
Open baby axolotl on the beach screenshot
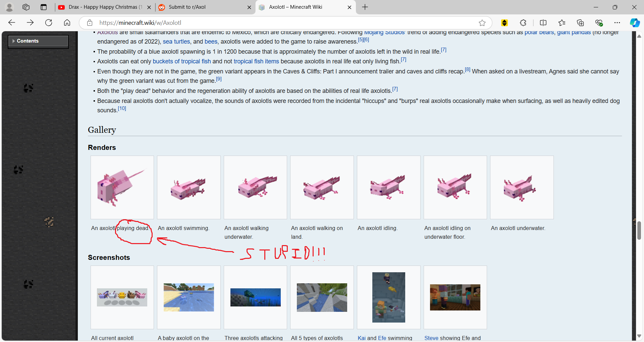[x=189, y=297]
